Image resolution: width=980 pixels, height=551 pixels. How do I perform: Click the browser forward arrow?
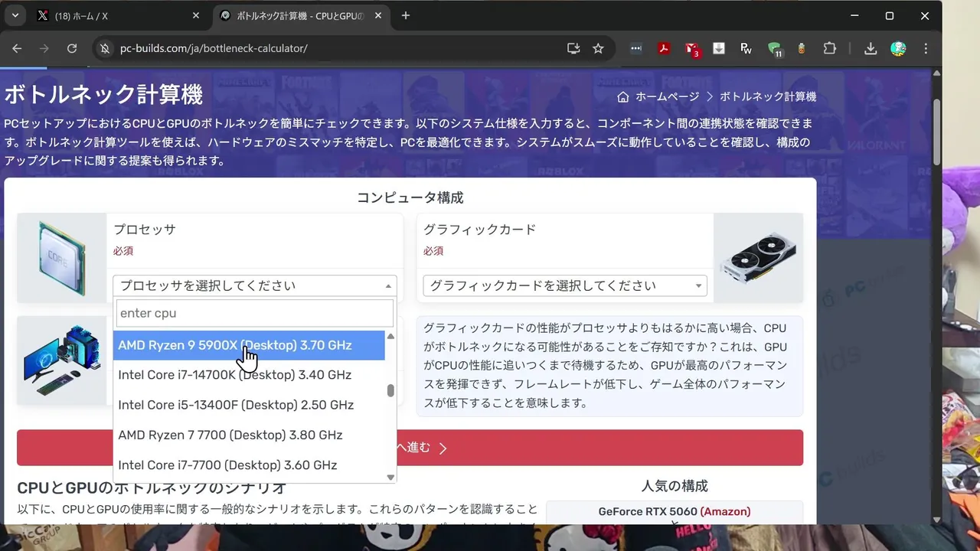44,48
